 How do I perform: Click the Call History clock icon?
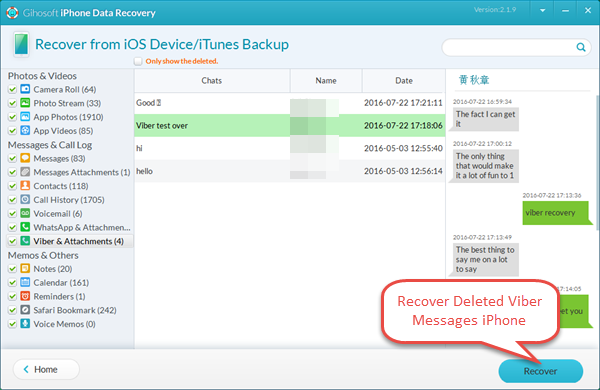(x=25, y=199)
